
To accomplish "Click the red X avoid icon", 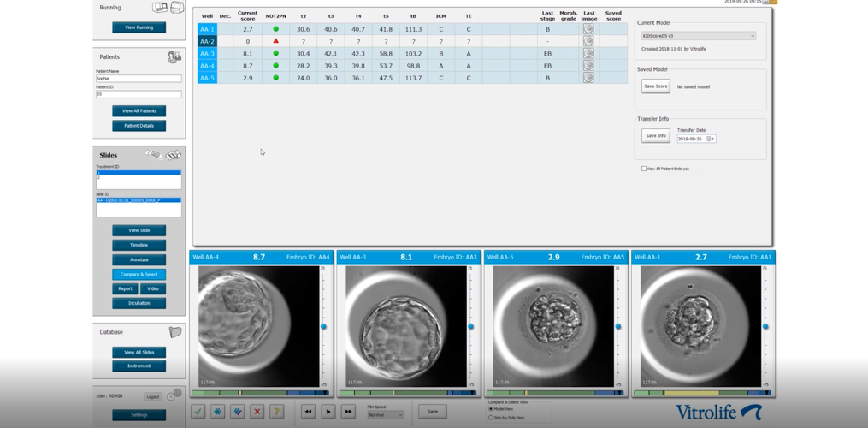I will pyautogui.click(x=257, y=412).
